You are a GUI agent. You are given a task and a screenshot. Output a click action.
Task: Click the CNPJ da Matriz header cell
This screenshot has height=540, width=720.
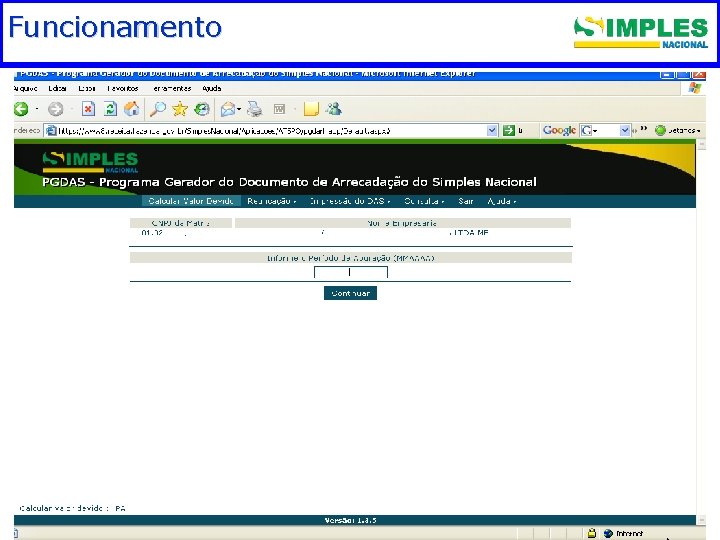tap(181, 223)
